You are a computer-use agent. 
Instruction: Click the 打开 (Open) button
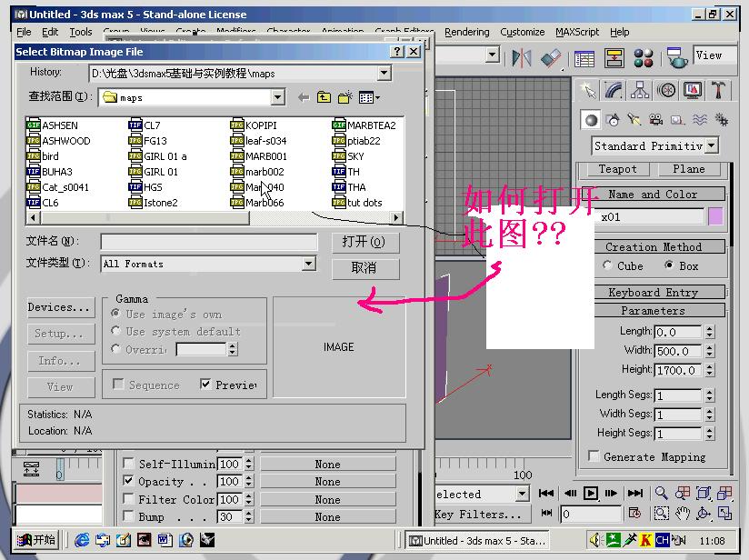(365, 241)
